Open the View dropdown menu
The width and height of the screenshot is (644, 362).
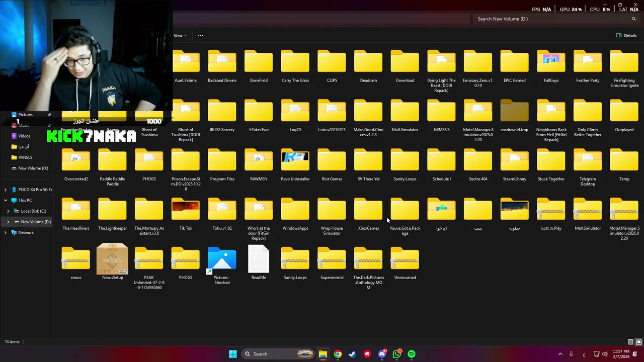[x=180, y=35]
